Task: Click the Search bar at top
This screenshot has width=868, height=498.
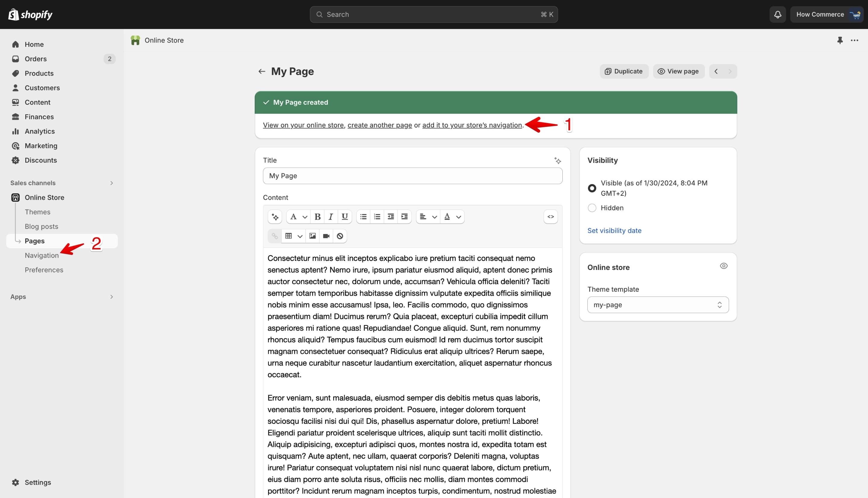Action: point(434,14)
